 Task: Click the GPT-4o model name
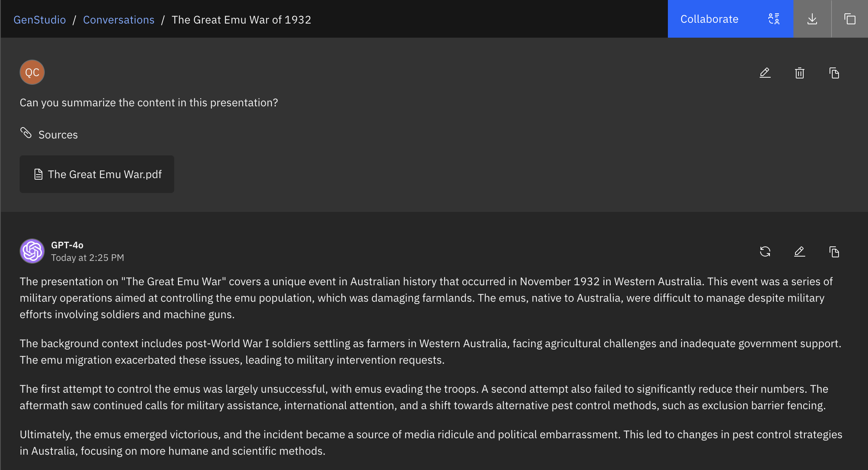(67, 245)
